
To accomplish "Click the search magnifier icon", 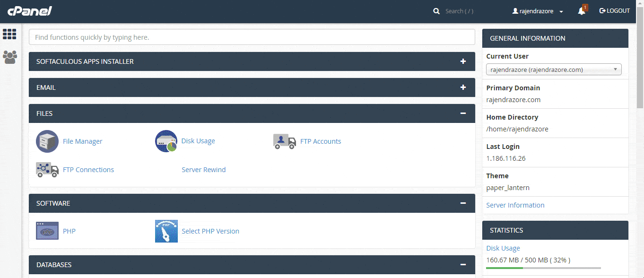I will coord(436,10).
